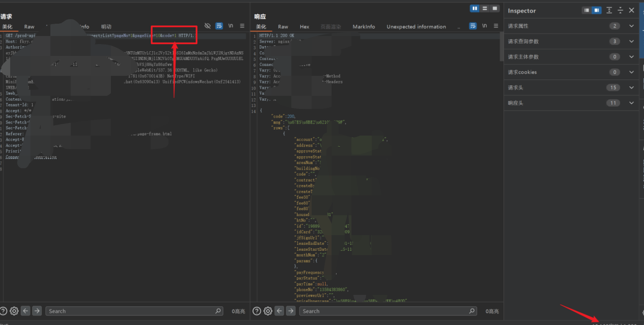Image resolution: width=644 pixels, height=325 pixels.
Task: Open the 明动 tab in the request panel
Action: click(x=106, y=27)
